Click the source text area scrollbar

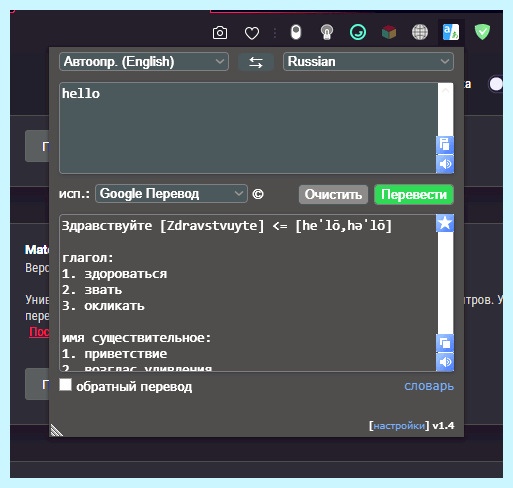tap(445, 110)
